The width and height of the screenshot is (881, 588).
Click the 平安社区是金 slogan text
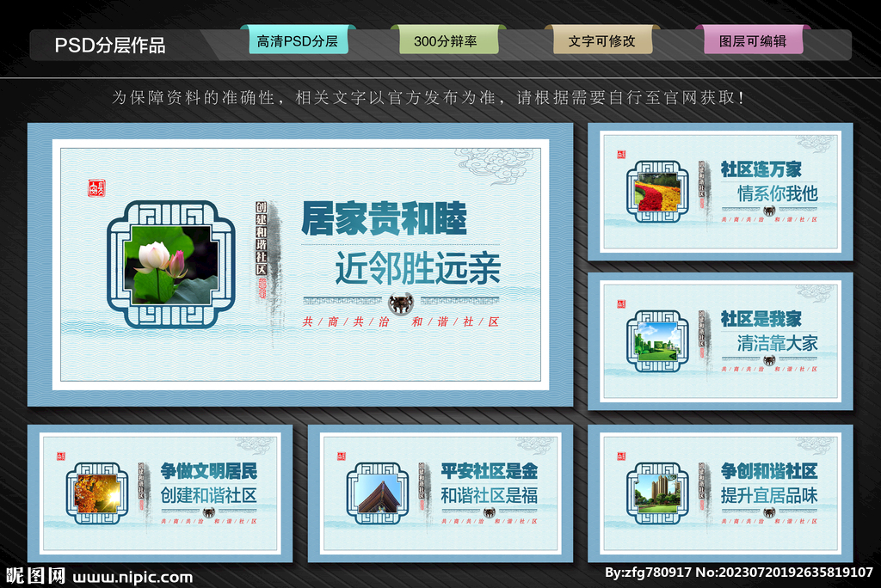[x=489, y=470]
